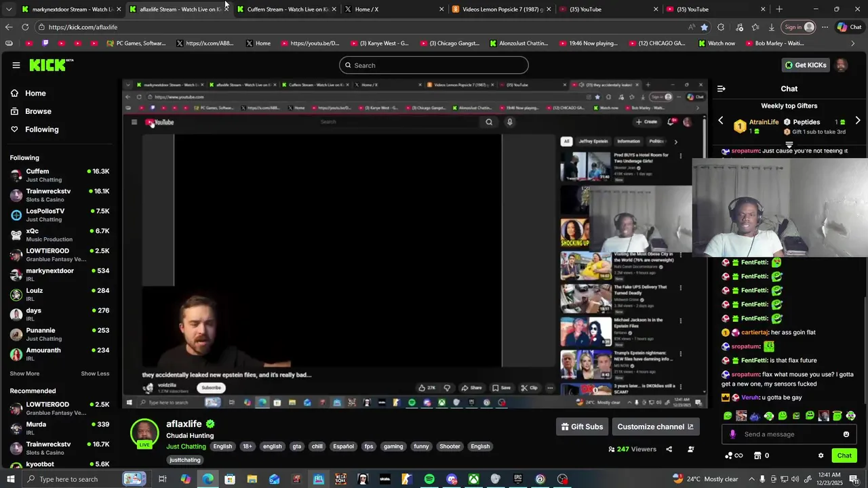Screen dimensions: 868x488
Task: Open Spotify from the taskbar
Action: pyautogui.click(x=429, y=479)
